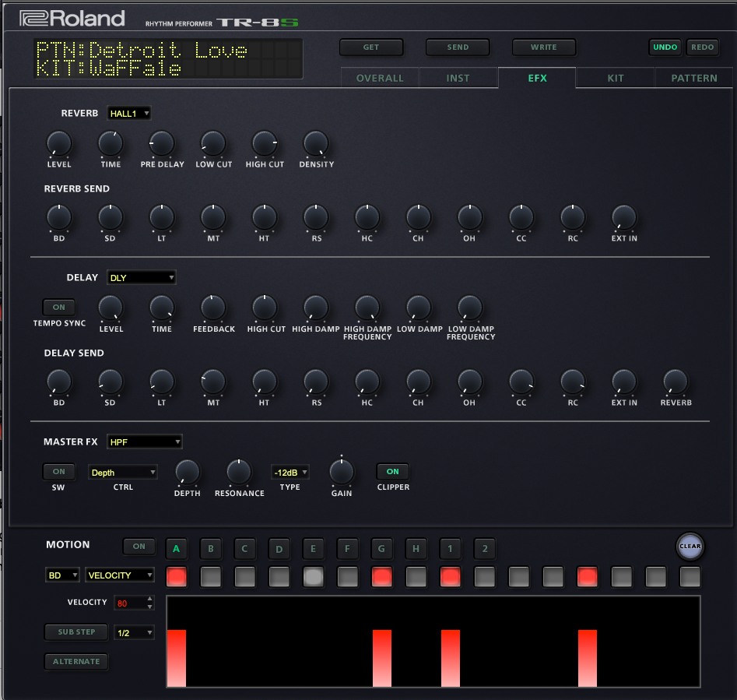The height and width of the screenshot is (700, 737).
Task: Open the master FX HPF dropdown
Action: [144, 442]
